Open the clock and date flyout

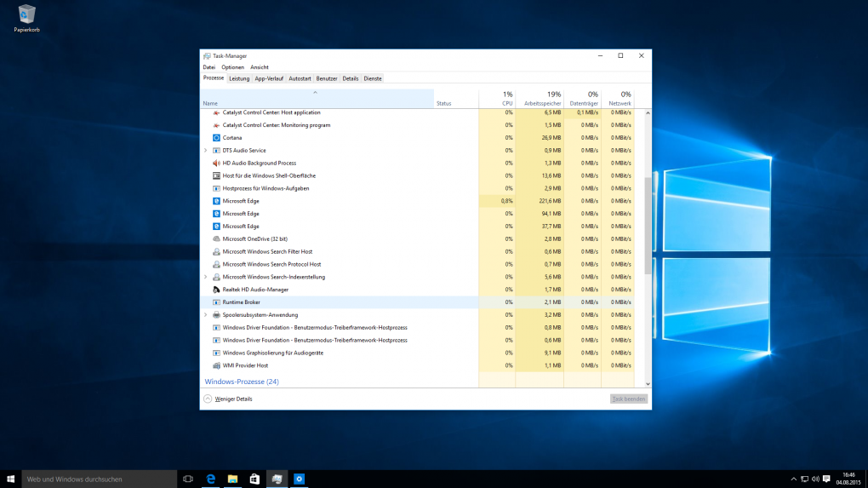click(848, 479)
